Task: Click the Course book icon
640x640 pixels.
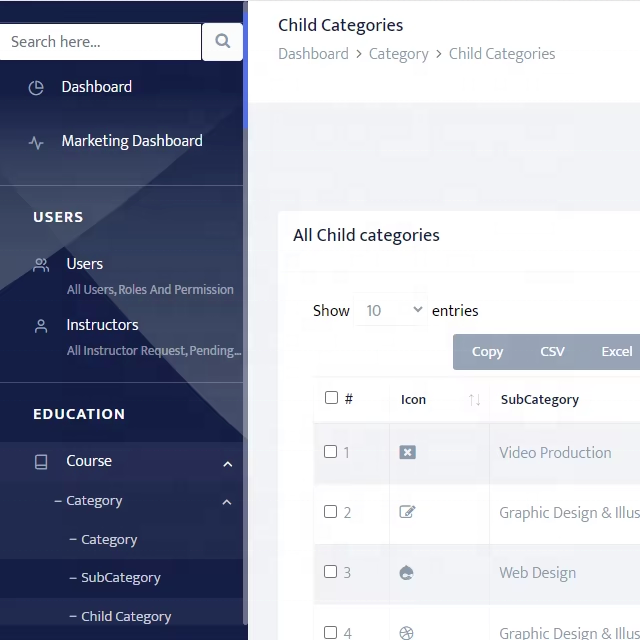Action: point(41,462)
